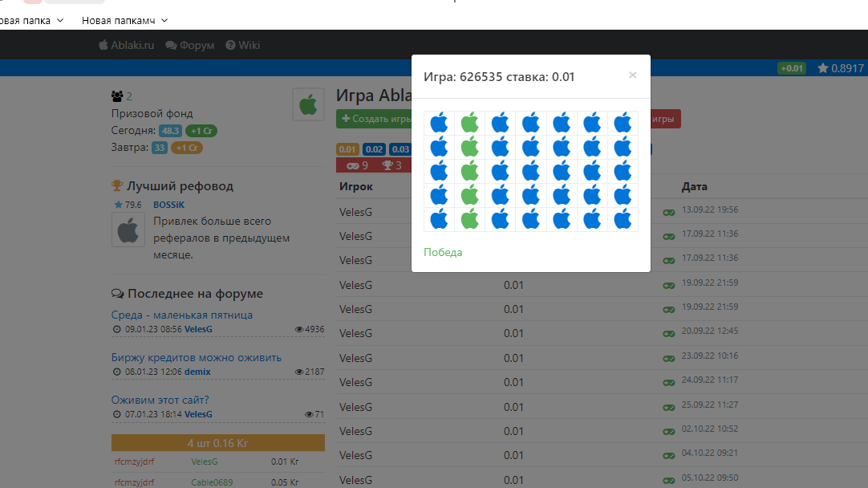Click the green apple in the middle grid row

tap(469, 171)
